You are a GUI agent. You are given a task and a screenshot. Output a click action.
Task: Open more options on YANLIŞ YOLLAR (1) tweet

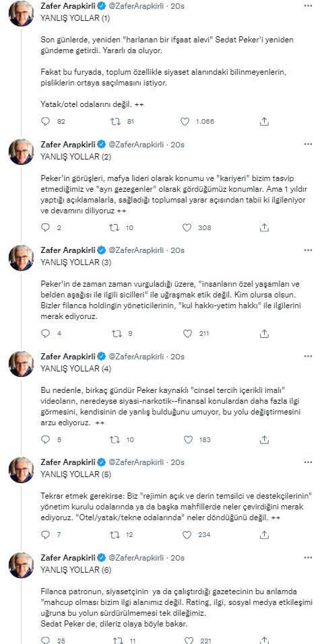click(308, 6)
